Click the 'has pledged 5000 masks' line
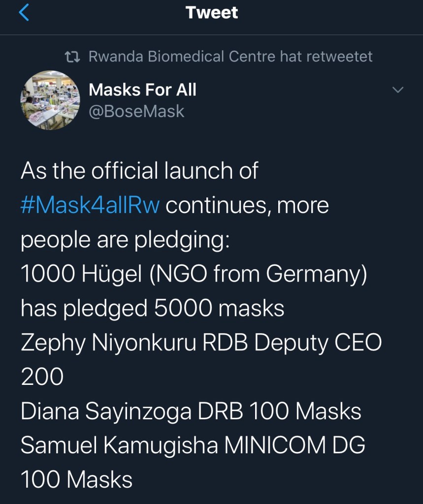Image resolution: width=423 pixels, height=504 pixels. 152,309
